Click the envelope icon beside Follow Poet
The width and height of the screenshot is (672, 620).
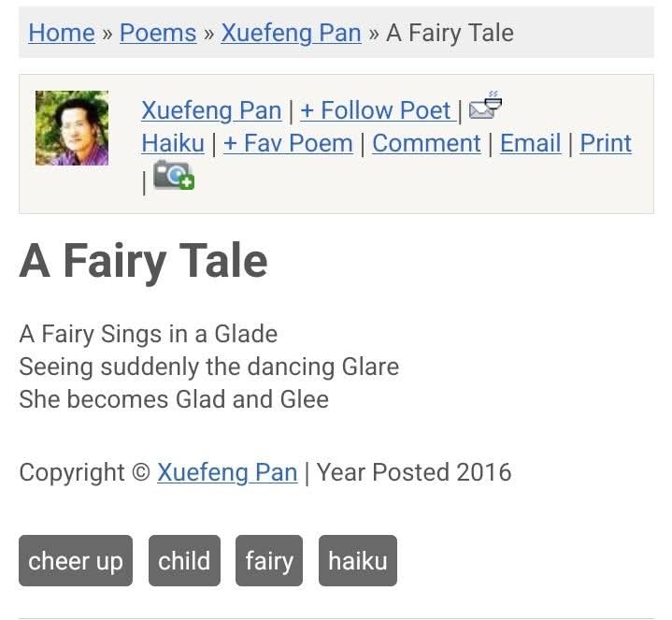click(485, 108)
